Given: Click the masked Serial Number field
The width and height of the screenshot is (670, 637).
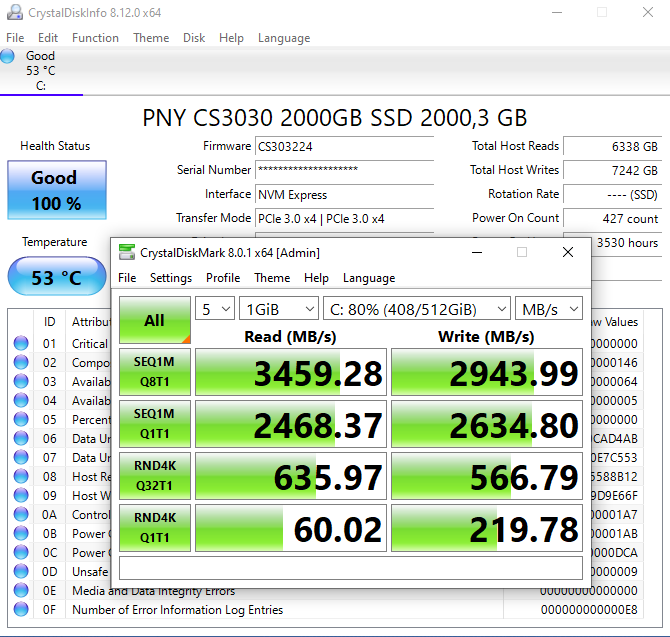Looking at the screenshot, I should (344, 170).
